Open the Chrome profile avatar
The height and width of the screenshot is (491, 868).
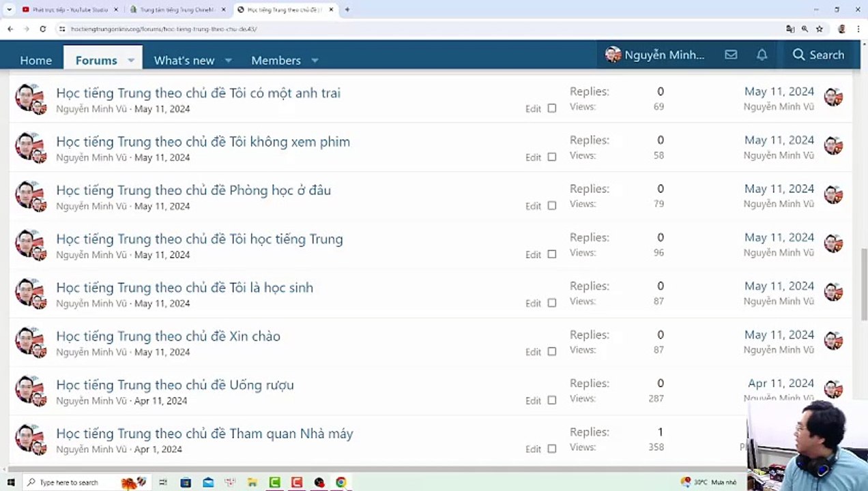pyautogui.click(x=841, y=29)
